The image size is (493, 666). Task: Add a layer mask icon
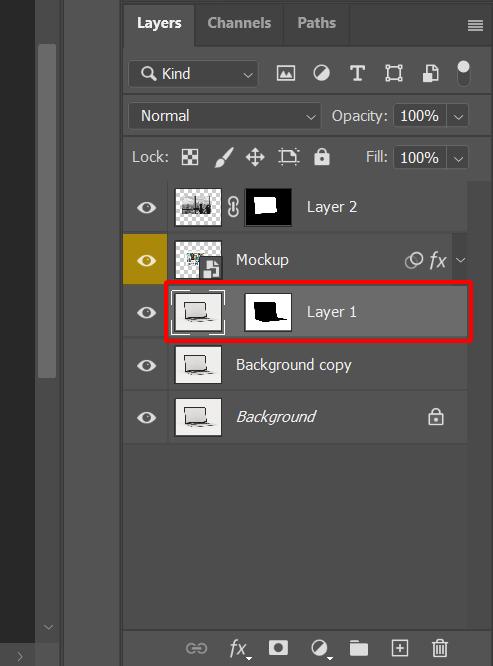pos(278,648)
